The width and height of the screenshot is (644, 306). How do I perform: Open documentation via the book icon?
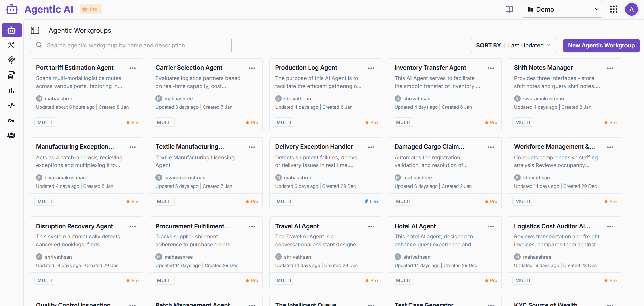[509, 9]
